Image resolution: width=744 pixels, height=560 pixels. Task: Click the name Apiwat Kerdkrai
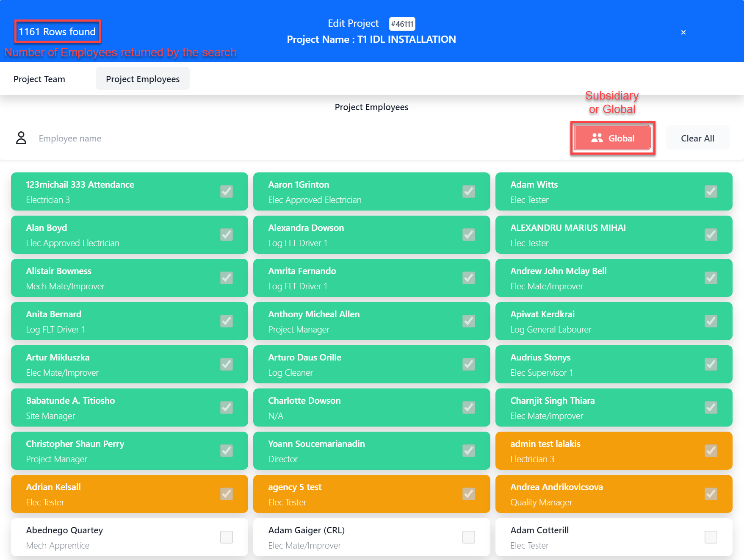(x=542, y=314)
